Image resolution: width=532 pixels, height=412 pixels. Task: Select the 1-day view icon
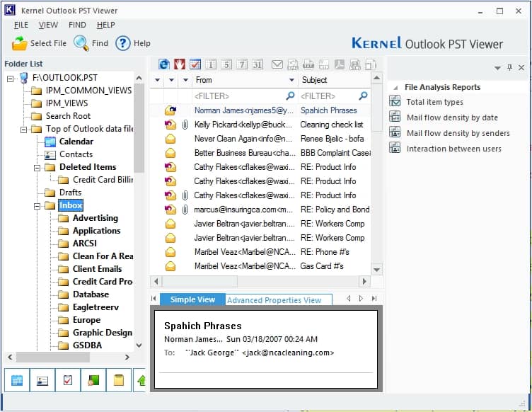tap(211, 64)
